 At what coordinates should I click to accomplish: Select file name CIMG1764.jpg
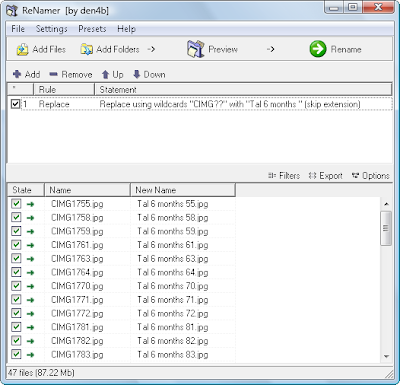[77, 272]
